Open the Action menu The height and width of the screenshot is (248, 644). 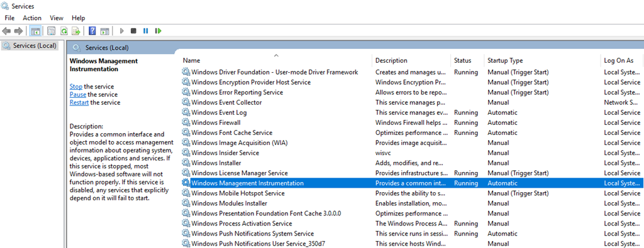32,18
